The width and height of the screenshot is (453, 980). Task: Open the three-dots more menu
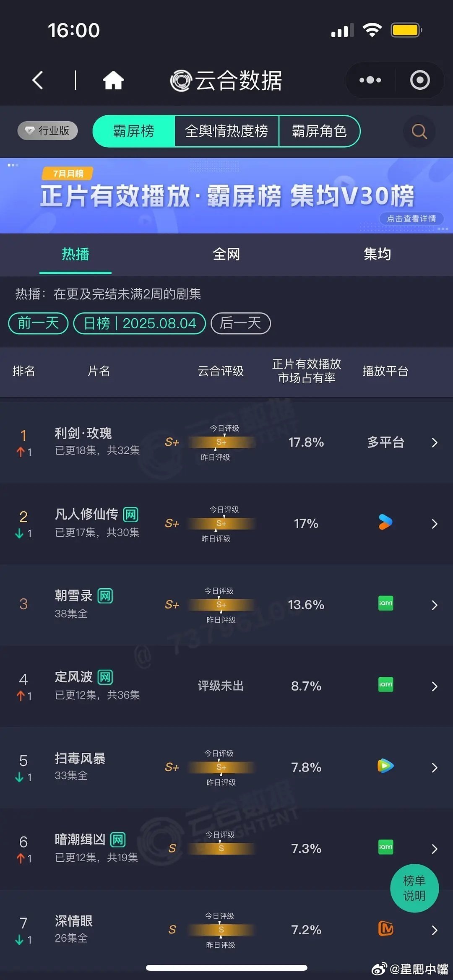tap(370, 80)
